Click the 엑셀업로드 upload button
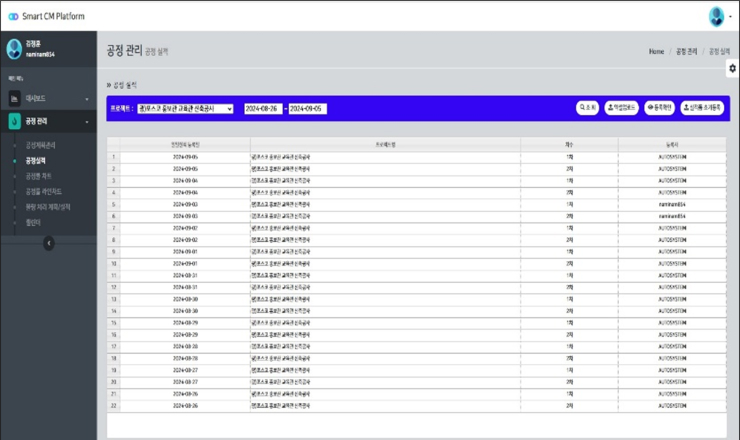Viewport: 740px width, 440px height. 621,108
